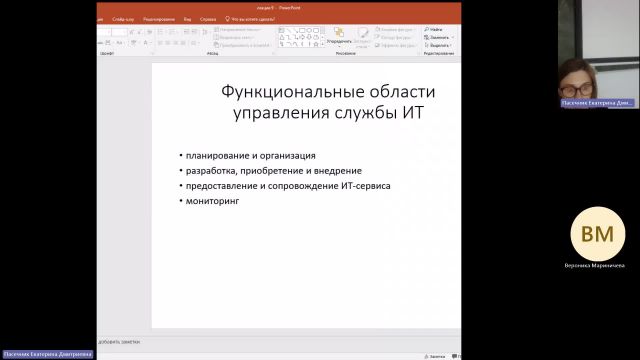Center the text

168,43
